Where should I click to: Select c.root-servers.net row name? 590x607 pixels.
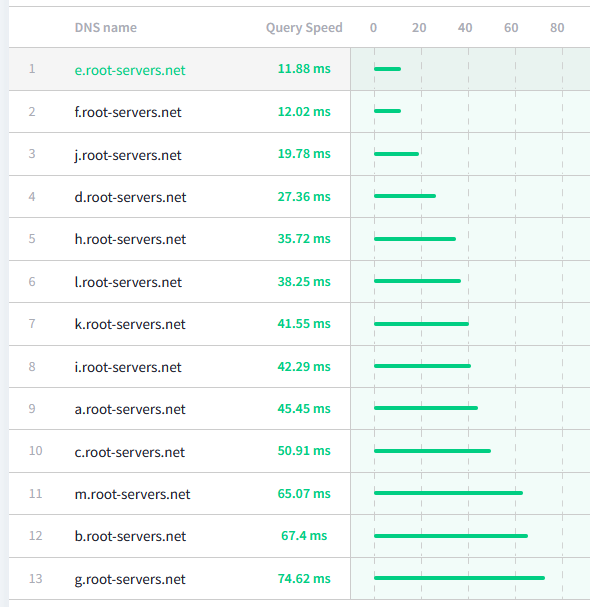tap(130, 452)
